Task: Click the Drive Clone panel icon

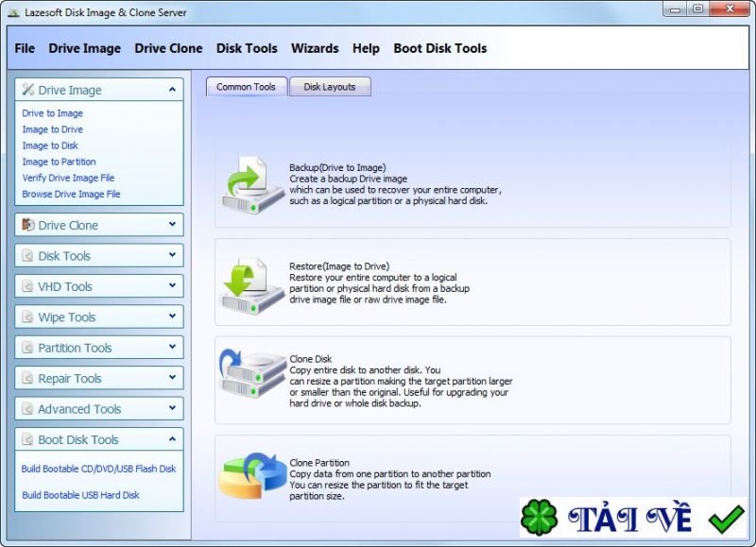Action: 28,225
